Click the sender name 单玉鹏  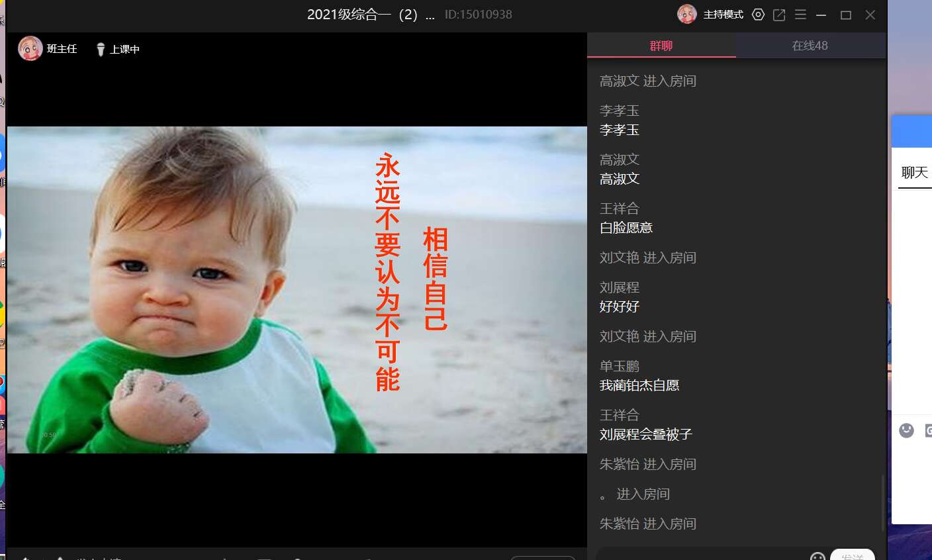pyautogui.click(x=620, y=366)
